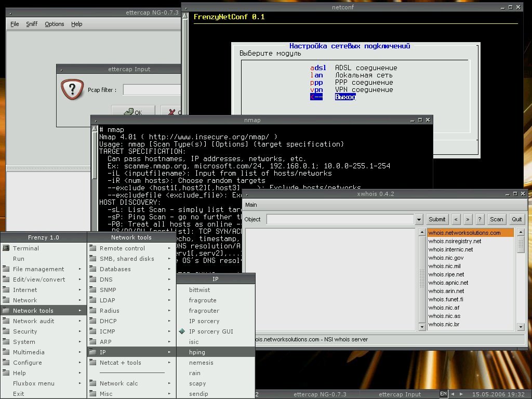The image size is (532, 399).
Task: Click the Scan button in xwhois
Action: coord(496,219)
